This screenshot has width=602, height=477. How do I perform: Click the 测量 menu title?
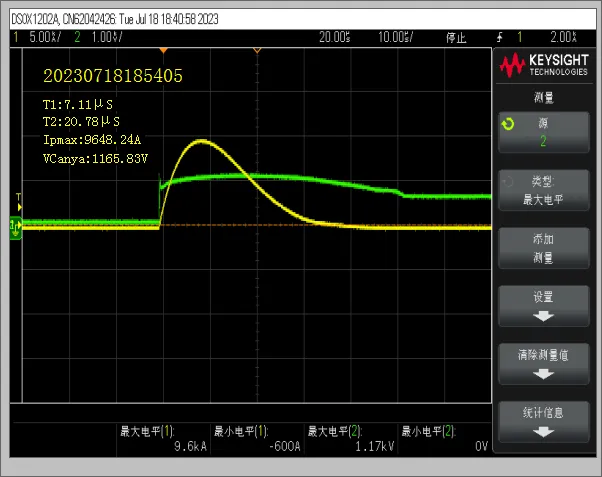543,98
